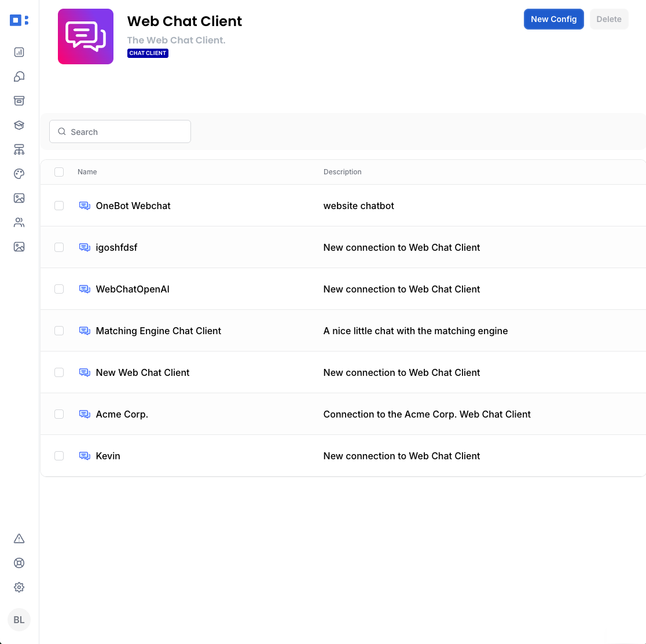Click the Delete button
This screenshot has width=646, height=644.
608,19
